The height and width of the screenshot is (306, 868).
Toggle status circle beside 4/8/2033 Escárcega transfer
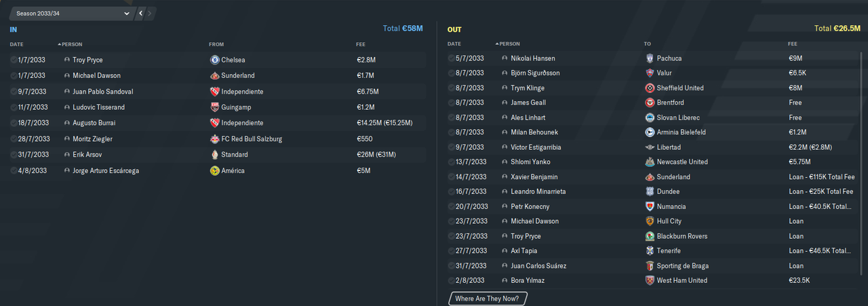(14, 171)
